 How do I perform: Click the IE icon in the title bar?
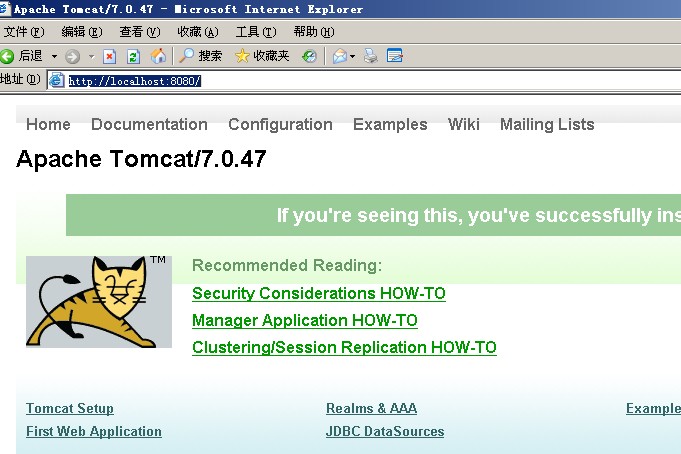pos(5,9)
